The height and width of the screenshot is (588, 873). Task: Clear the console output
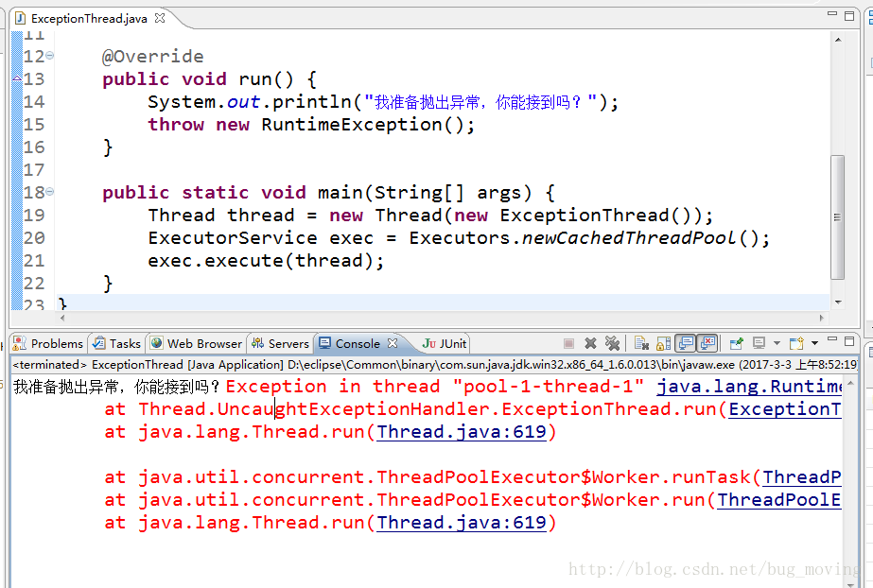(641, 343)
